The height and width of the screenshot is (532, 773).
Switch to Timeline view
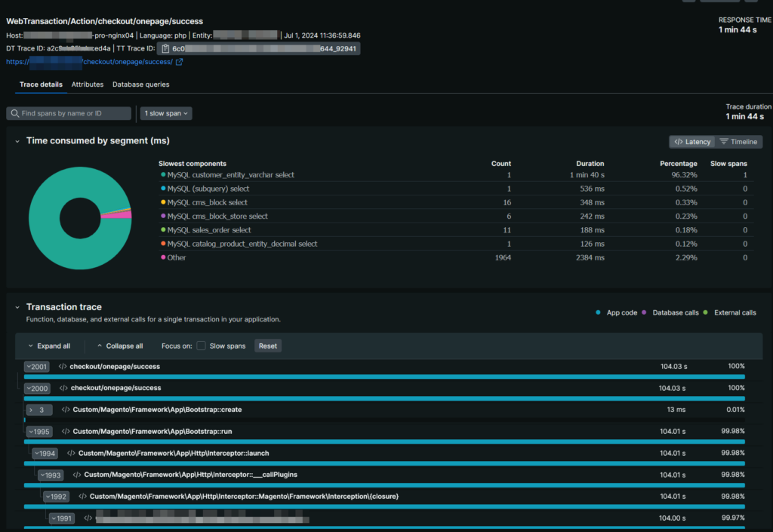click(738, 142)
